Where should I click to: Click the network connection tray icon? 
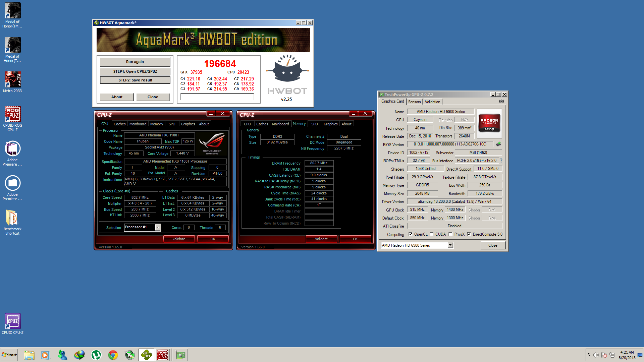[x=612, y=355]
